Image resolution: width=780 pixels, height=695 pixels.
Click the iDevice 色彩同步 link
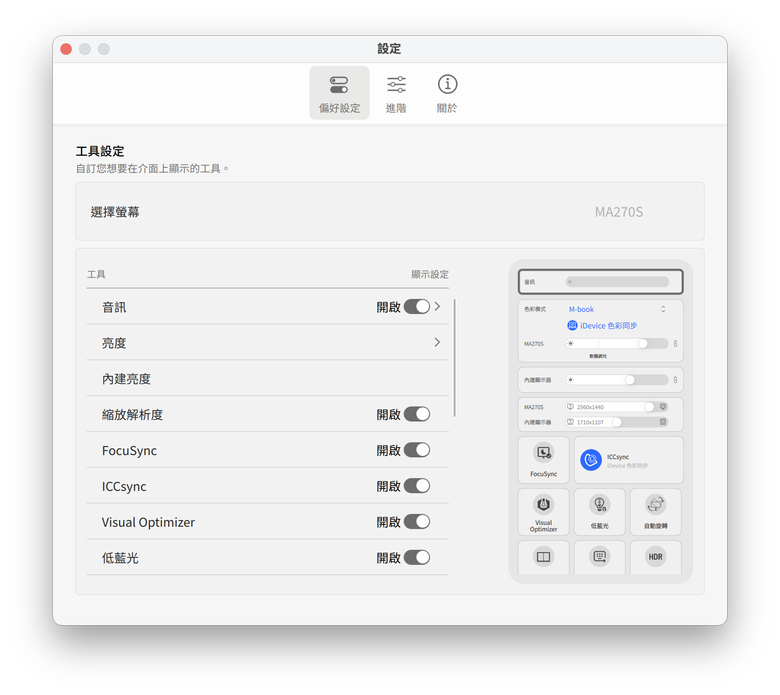pyautogui.click(x=608, y=325)
